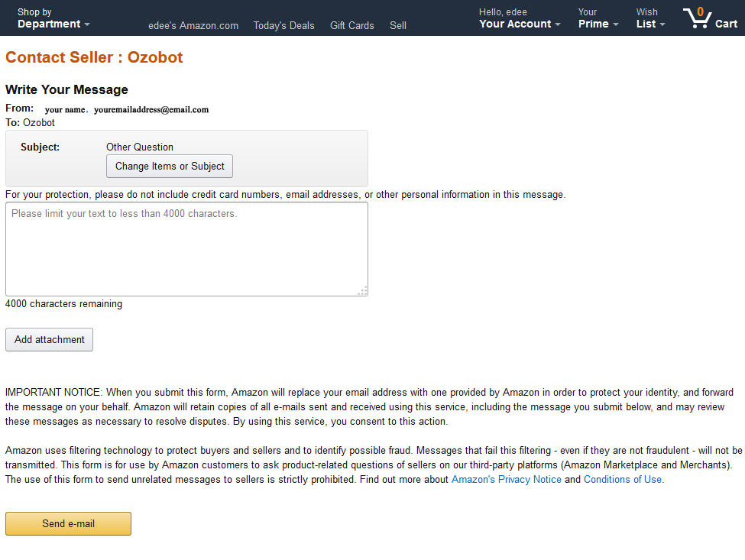Viewport: 745px width, 560px height.
Task: Grab the message box resize handle
Action: point(362,290)
